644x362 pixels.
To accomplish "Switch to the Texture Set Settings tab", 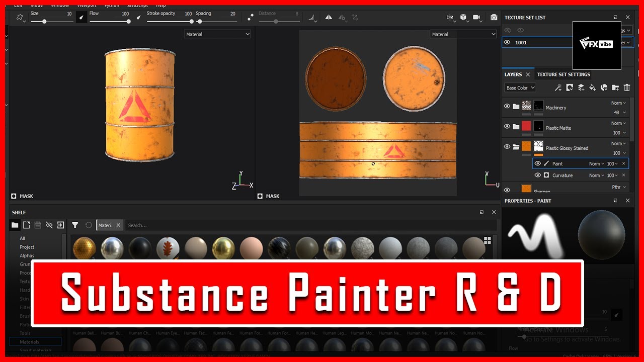I will [x=563, y=74].
